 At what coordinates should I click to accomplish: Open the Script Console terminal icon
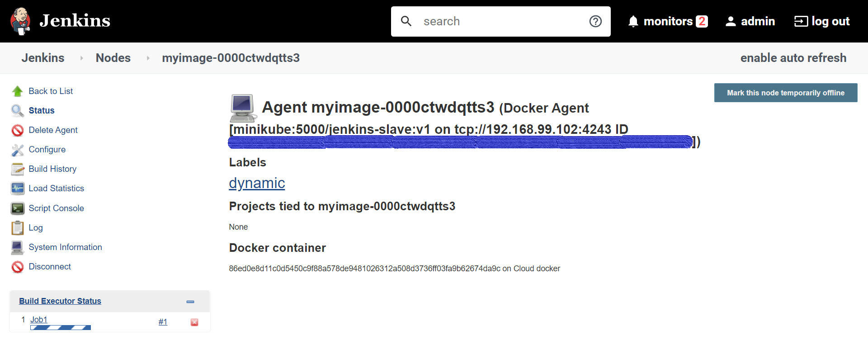click(18, 208)
